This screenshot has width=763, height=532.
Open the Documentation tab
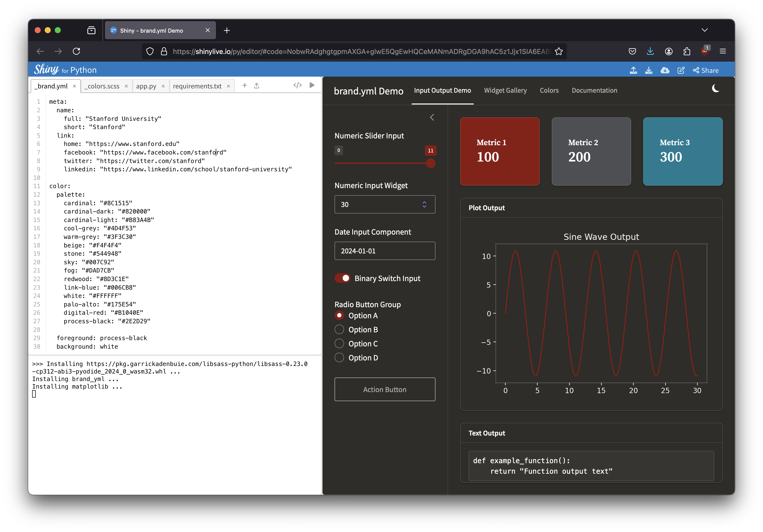tap(594, 90)
